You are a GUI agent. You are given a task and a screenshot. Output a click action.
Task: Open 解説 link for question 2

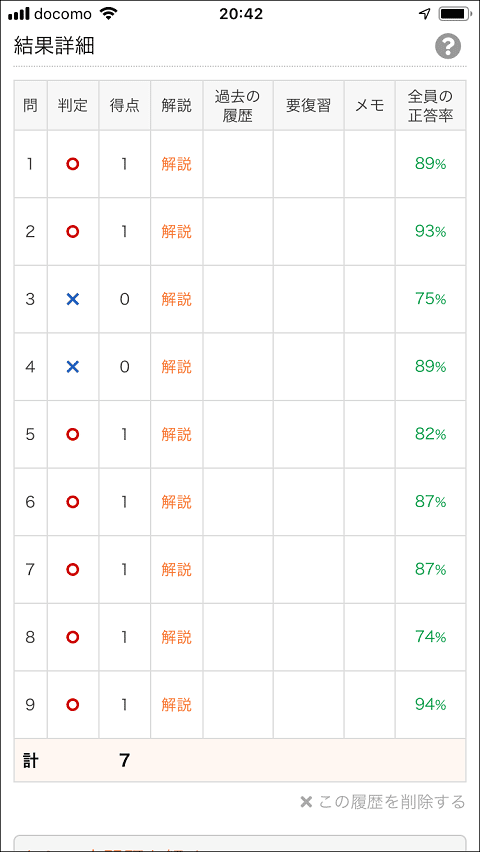(x=177, y=232)
